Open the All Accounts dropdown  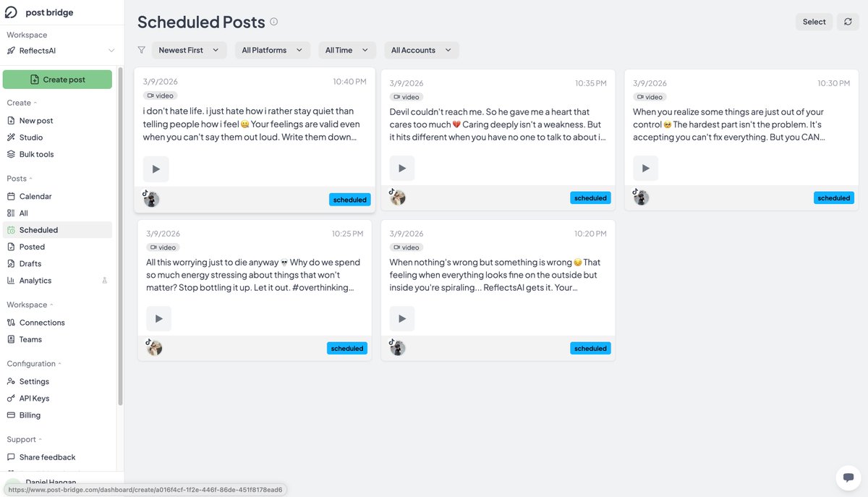[422, 50]
